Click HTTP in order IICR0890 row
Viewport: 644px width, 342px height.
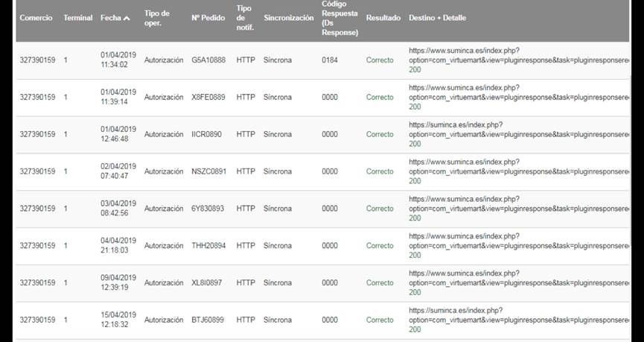246,134
